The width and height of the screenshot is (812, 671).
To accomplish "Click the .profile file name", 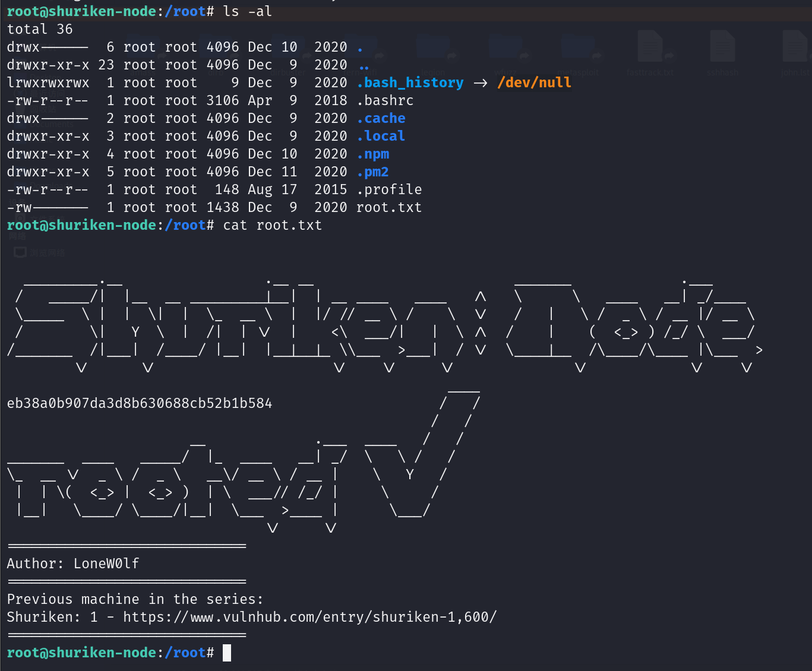I will click(x=389, y=189).
